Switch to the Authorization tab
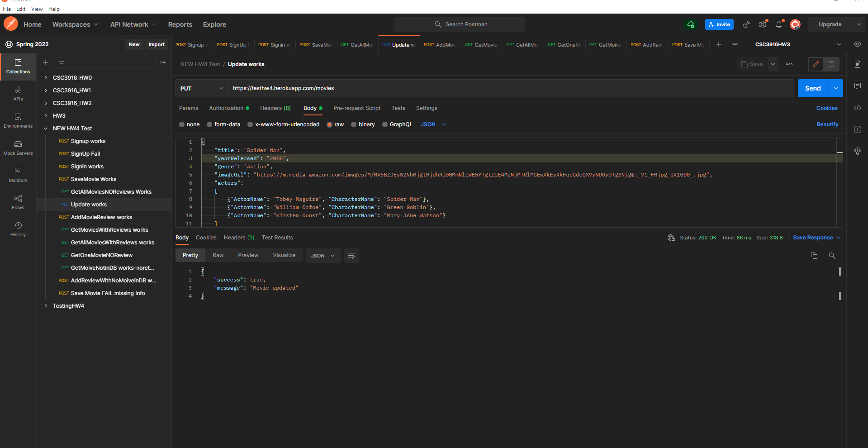This screenshot has width=868, height=448. (x=226, y=108)
